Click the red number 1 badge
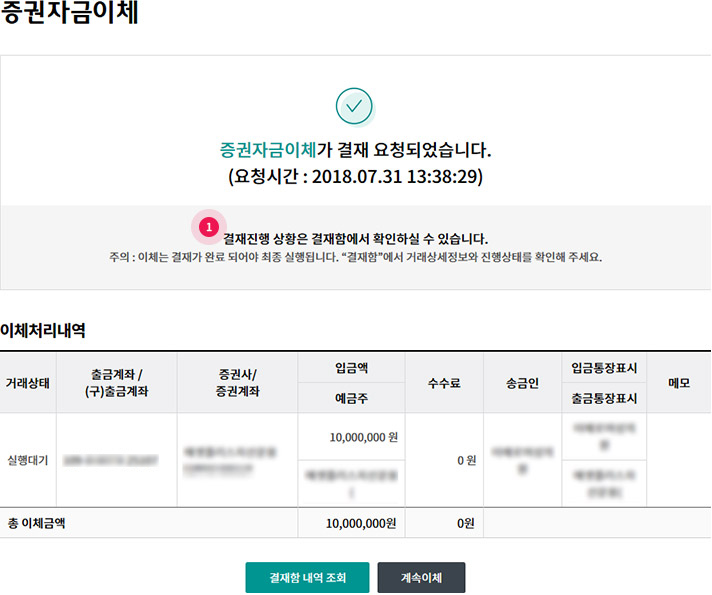This screenshot has width=712, height=595. pyautogui.click(x=208, y=227)
